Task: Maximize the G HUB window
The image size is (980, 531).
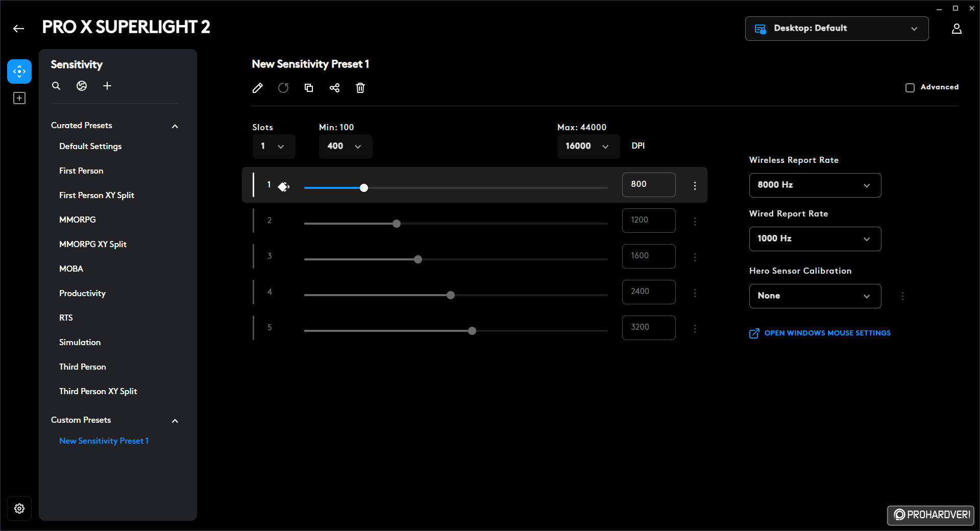Action: pos(955,9)
